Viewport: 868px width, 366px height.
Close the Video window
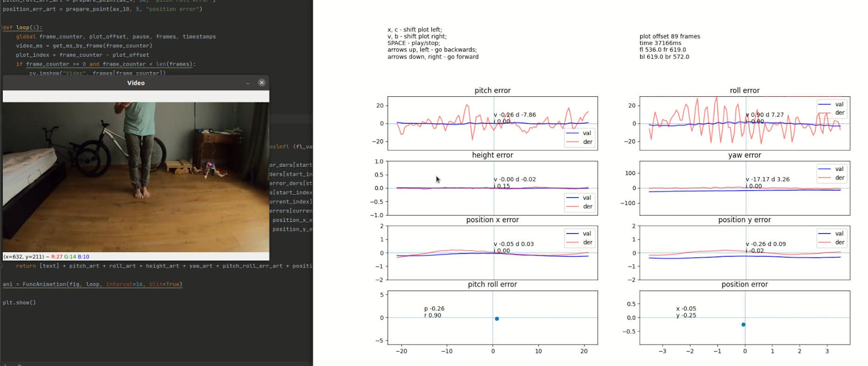tap(261, 83)
